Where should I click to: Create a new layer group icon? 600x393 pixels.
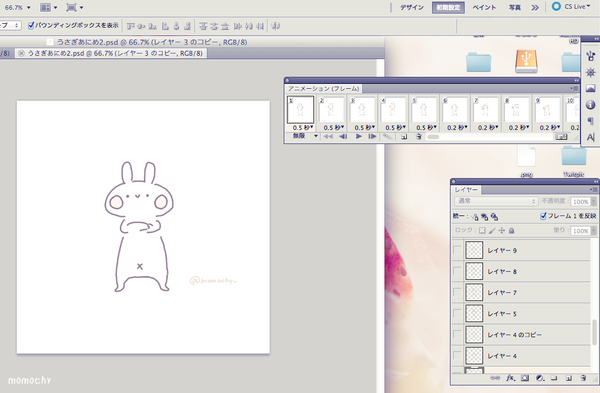coord(554,378)
